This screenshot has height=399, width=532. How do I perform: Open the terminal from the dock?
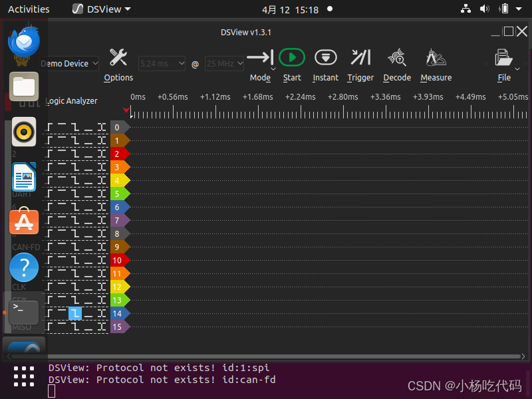tap(24, 310)
